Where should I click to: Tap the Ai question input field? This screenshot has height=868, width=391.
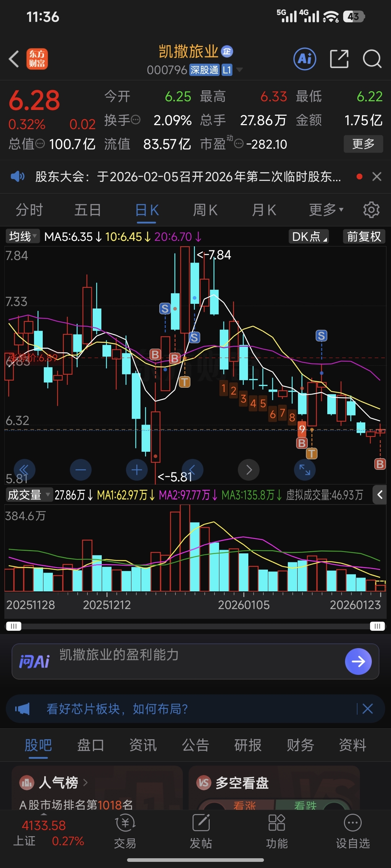click(195, 661)
